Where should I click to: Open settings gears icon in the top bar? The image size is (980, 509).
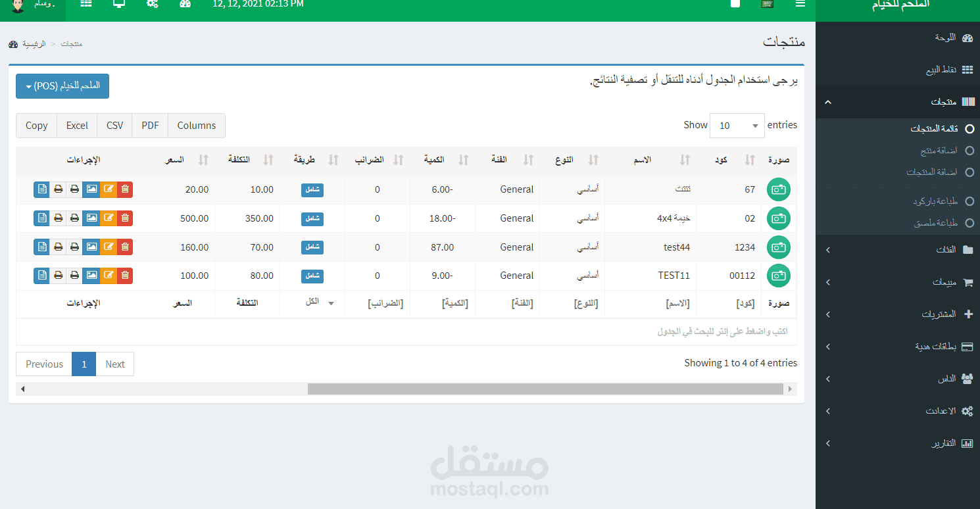pos(153,4)
